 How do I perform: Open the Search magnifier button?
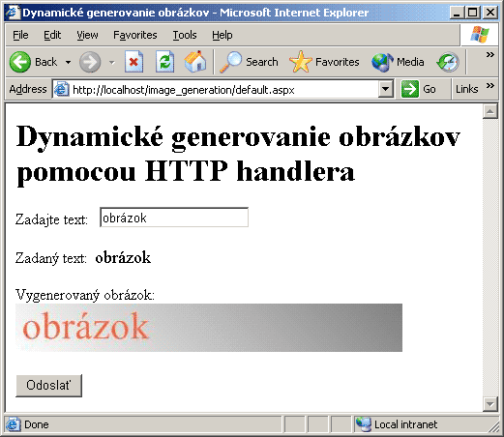(249, 62)
